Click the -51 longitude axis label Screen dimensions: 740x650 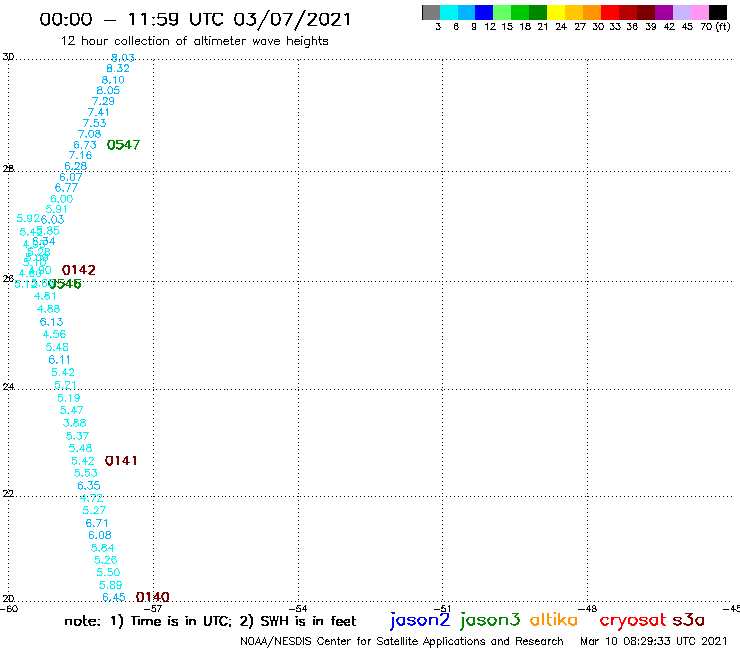point(444,609)
